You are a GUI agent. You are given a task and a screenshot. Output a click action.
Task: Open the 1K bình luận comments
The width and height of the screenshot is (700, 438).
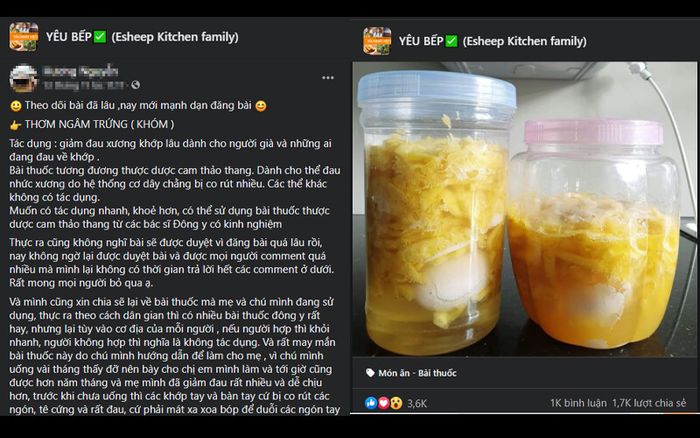(578, 403)
